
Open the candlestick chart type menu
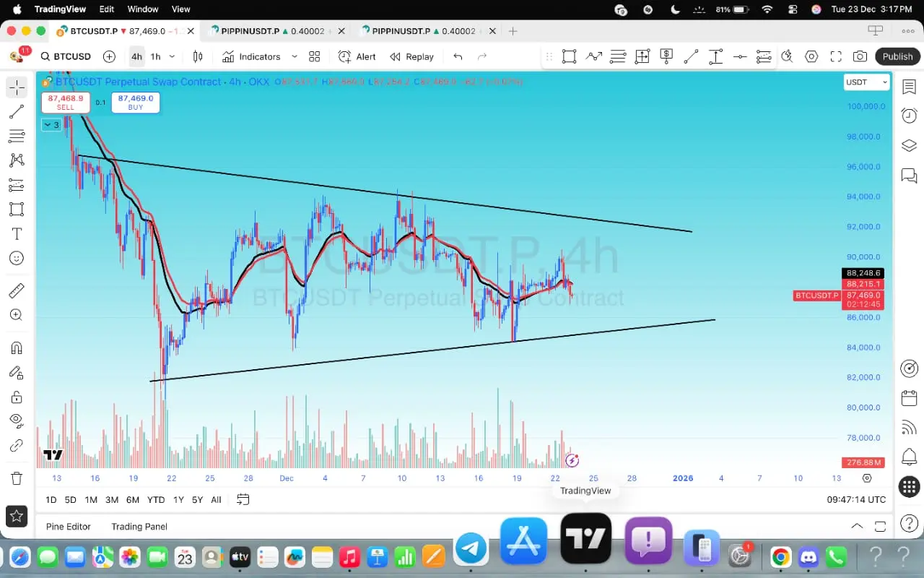198,56
